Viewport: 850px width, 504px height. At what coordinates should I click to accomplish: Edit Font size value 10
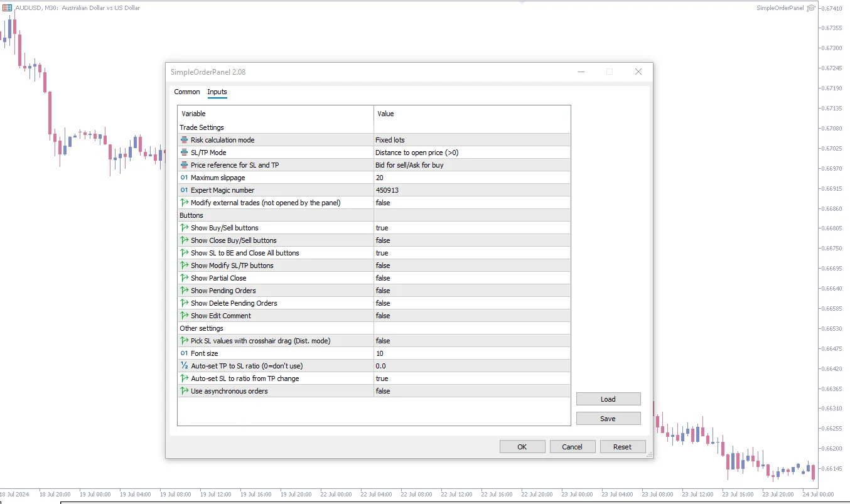click(472, 353)
